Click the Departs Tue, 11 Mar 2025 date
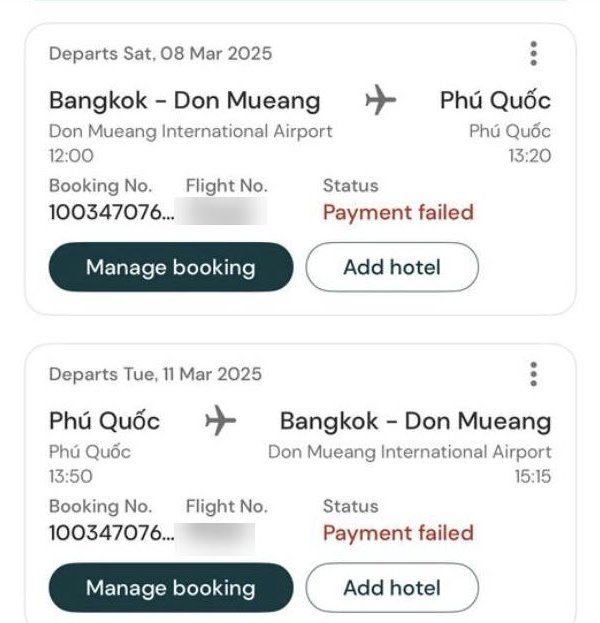The width and height of the screenshot is (600, 623). click(x=155, y=374)
